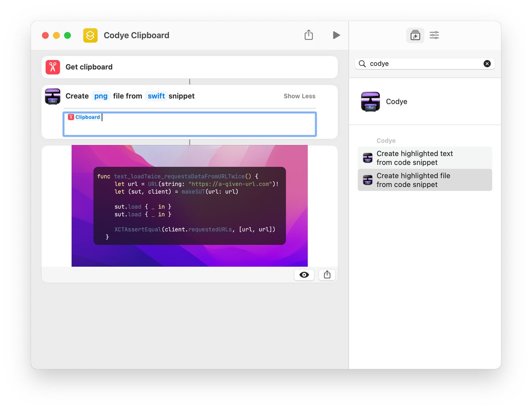Image resolution: width=532 pixels, height=410 pixels.
Task: Quick Look the result with eye button
Action: click(304, 275)
